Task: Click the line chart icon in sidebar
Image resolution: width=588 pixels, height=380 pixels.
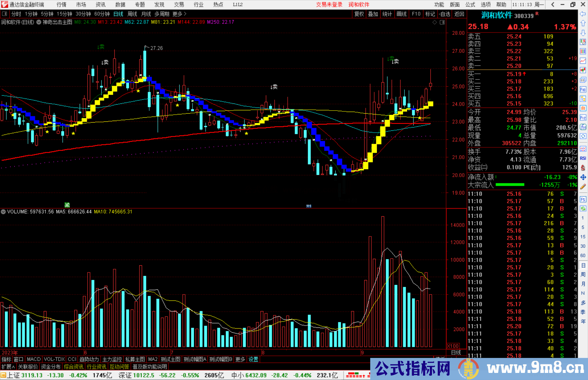Action: 583,60
